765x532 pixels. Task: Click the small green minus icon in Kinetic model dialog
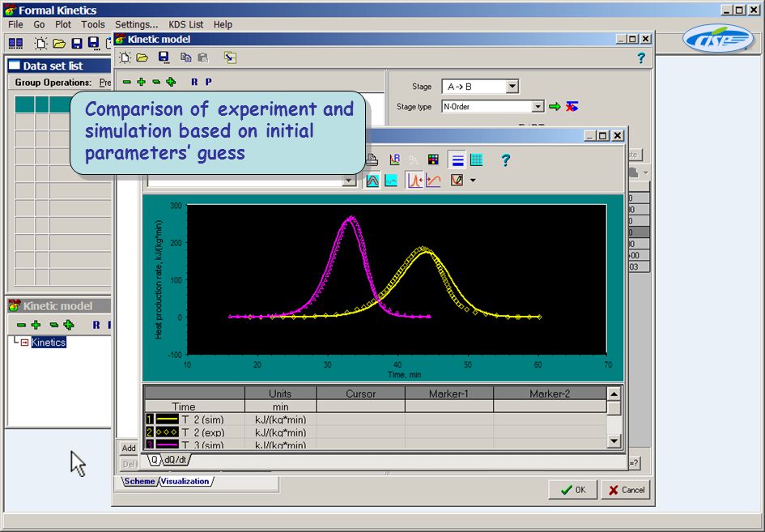127,82
